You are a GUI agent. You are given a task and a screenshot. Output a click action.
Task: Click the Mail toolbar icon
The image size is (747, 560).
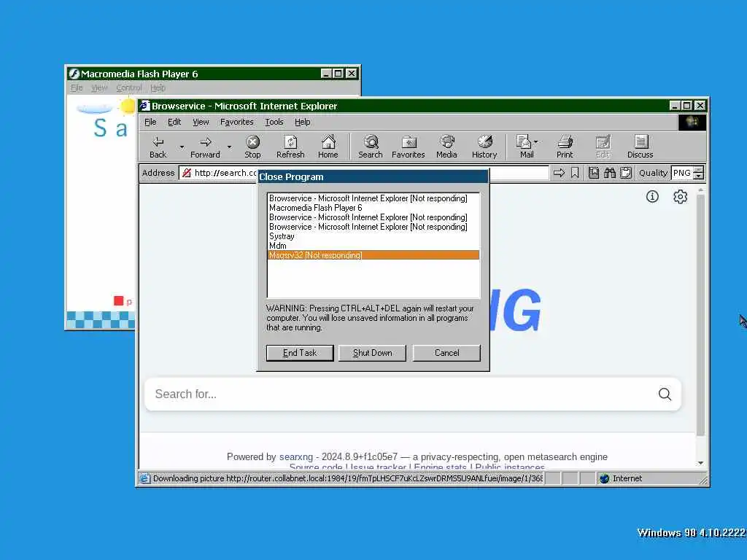[x=524, y=142]
